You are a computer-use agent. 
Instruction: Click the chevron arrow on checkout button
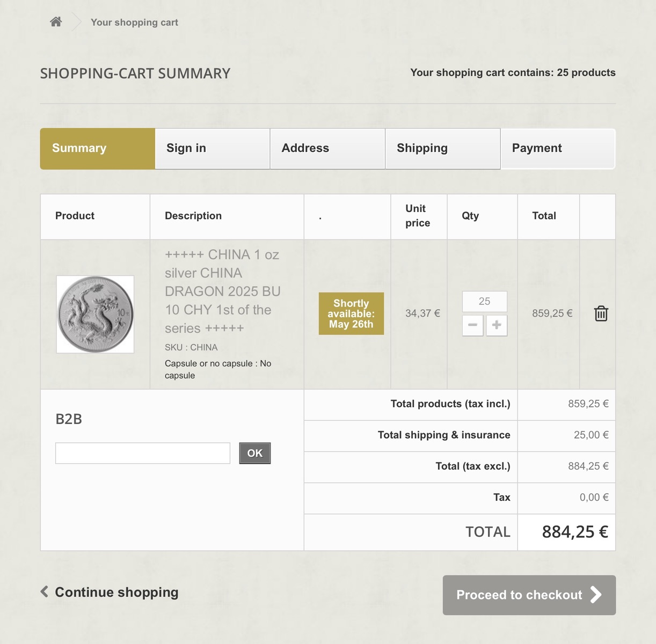pos(596,595)
